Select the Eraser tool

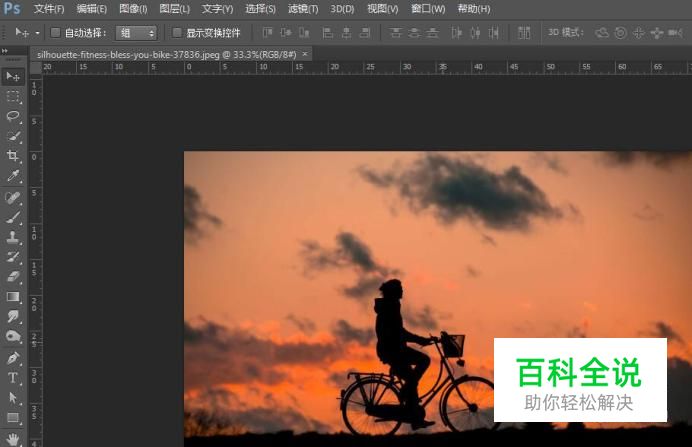(x=13, y=277)
